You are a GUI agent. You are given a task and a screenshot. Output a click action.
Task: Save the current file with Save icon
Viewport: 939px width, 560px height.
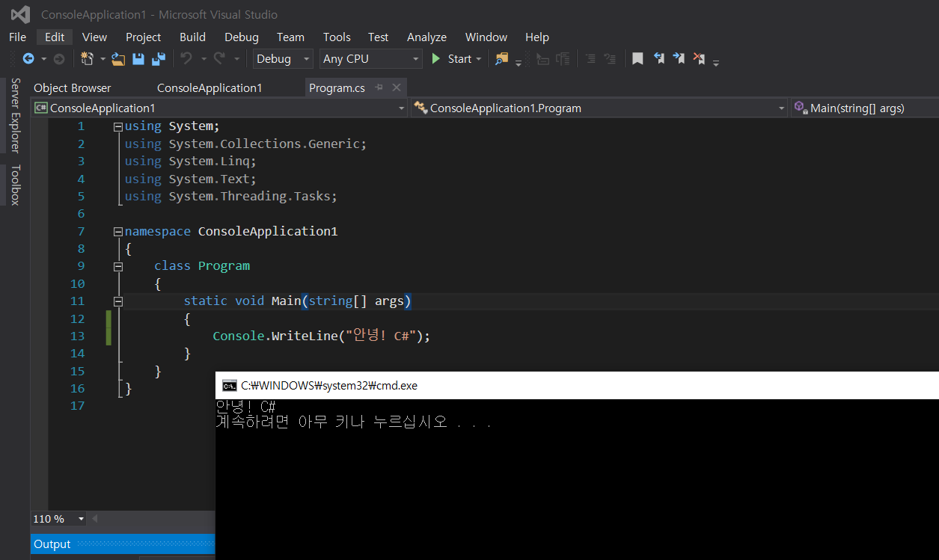[x=138, y=58]
